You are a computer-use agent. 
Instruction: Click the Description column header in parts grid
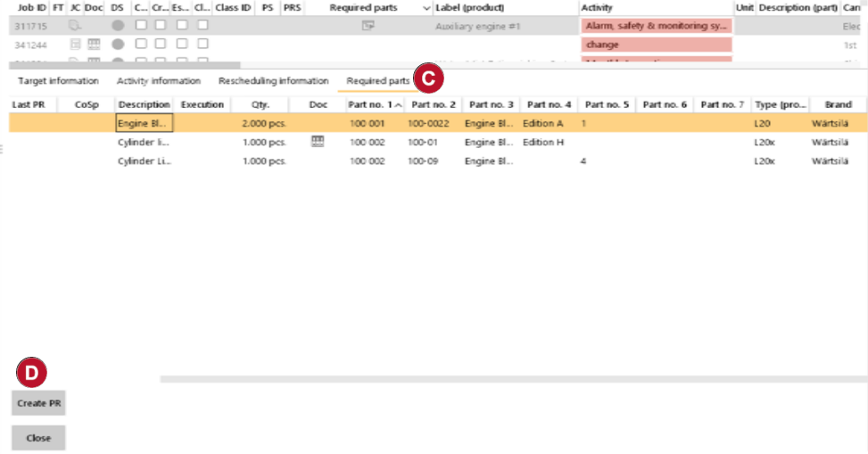tap(144, 104)
